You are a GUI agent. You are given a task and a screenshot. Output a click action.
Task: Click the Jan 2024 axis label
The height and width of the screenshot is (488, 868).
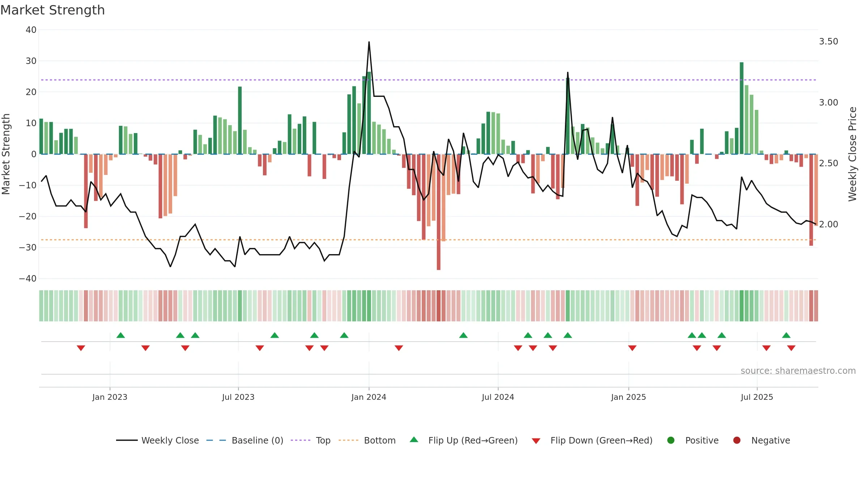coord(369,397)
